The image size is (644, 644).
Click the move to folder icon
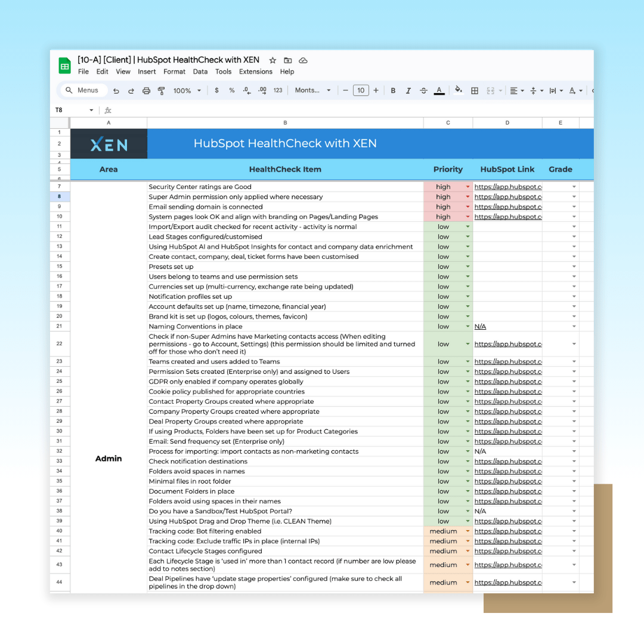[x=288, y=60]
